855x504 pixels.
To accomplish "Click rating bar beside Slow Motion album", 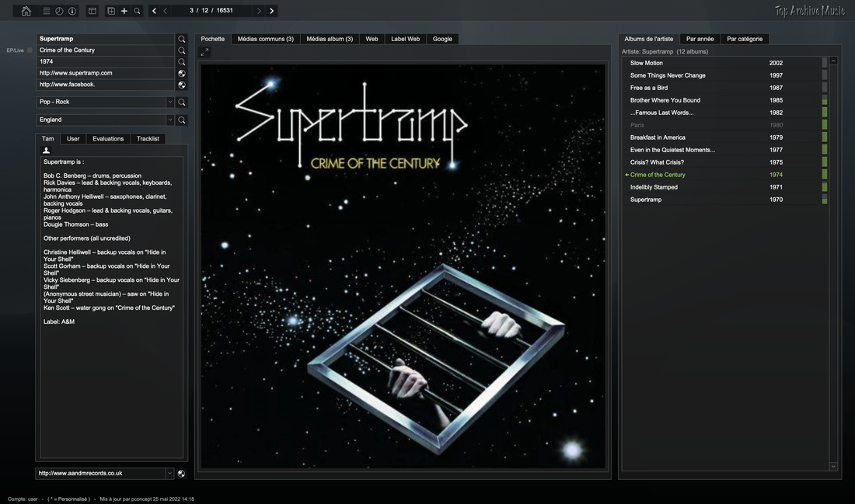I will point(825,63).
